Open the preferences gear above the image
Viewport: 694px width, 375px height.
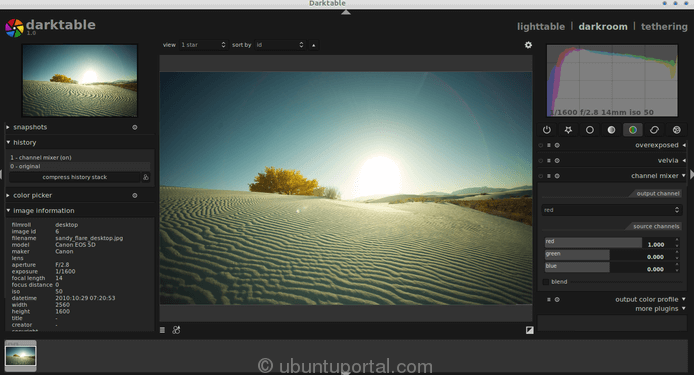coord(528,45)
